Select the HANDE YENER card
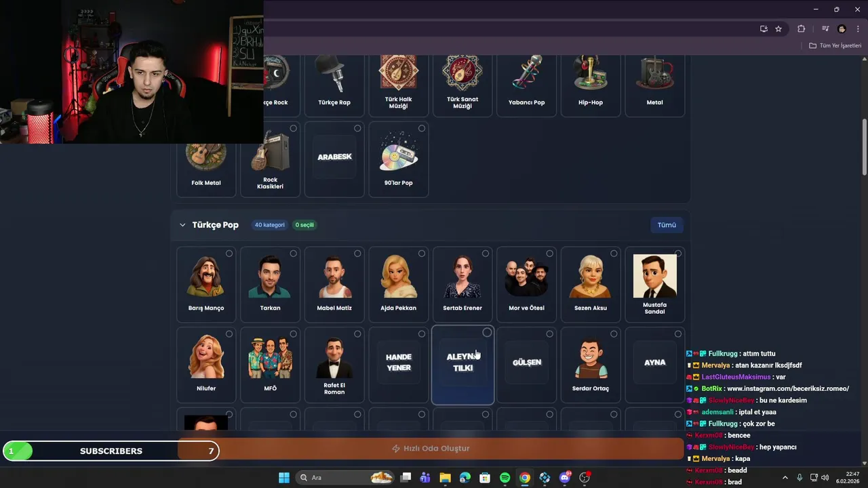 (x=398, y=364)
